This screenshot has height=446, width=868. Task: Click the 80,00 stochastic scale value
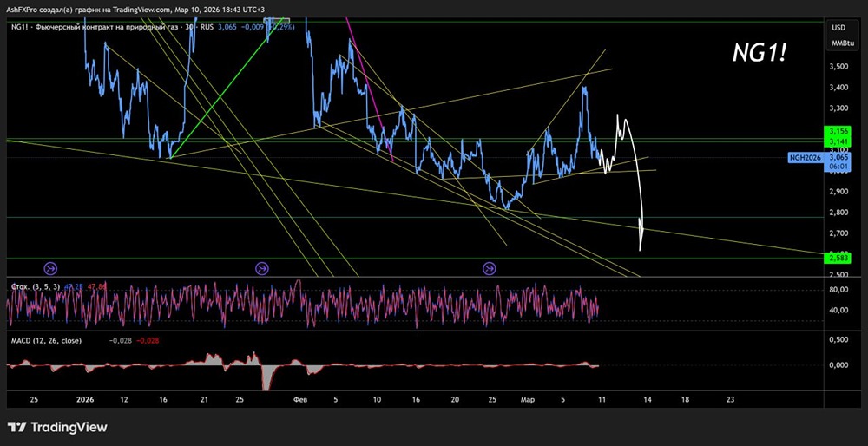point(839,290)
